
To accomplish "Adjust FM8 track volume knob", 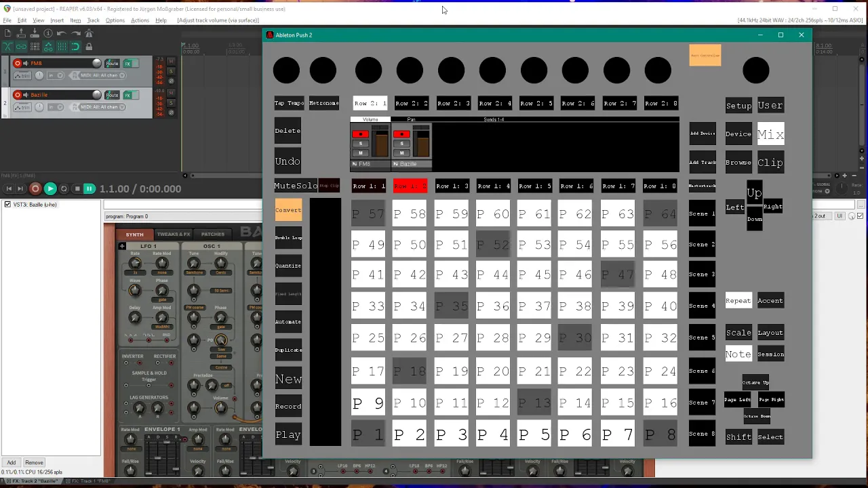I will click(x=96, y=63).
